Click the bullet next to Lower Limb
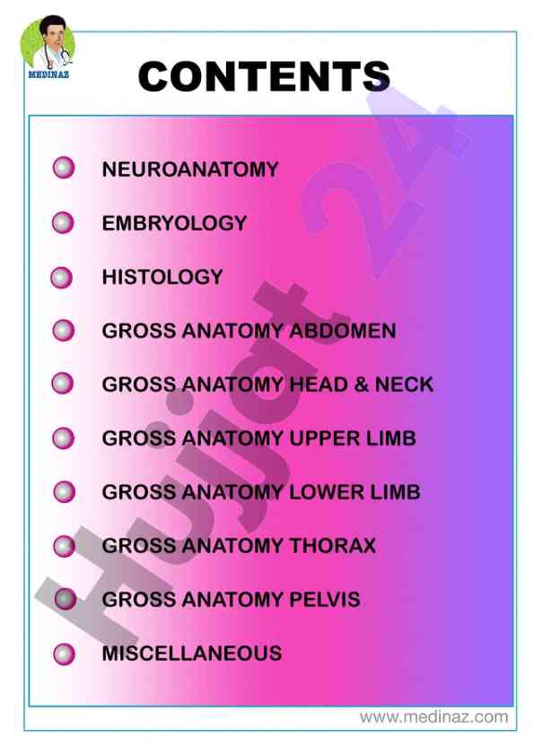 (x=64, y=492)
